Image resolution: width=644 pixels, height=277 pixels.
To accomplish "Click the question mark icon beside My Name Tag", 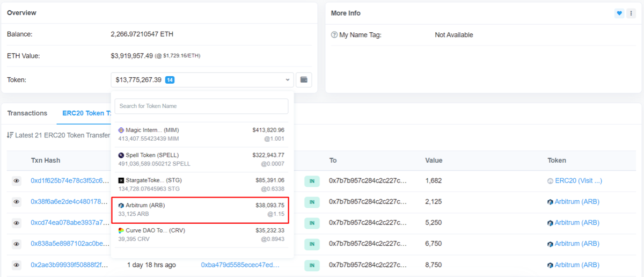I will click(x=334, y=35).
